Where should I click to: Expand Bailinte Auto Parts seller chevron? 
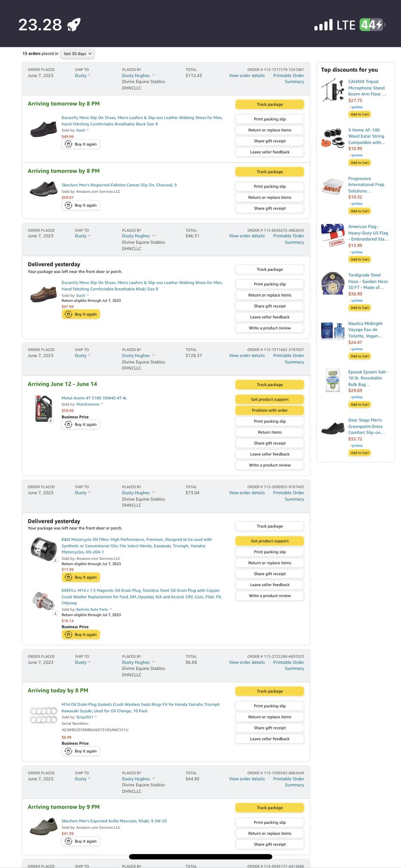click(x=111, y=609)
